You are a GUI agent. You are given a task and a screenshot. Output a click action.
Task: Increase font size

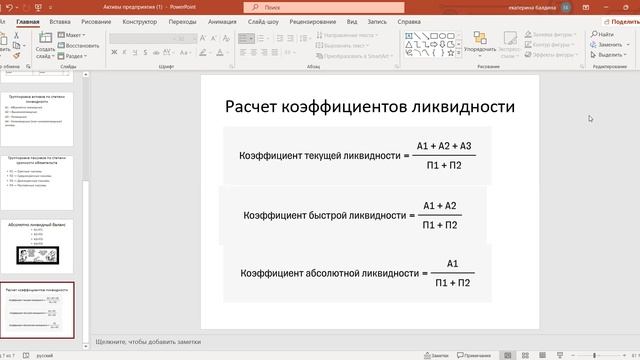coord(203,38)
